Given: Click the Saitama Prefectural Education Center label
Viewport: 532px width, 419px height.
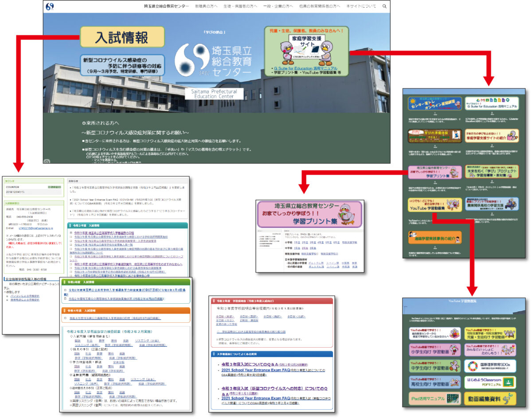Looking at the screenshot, I should point(215,94).
